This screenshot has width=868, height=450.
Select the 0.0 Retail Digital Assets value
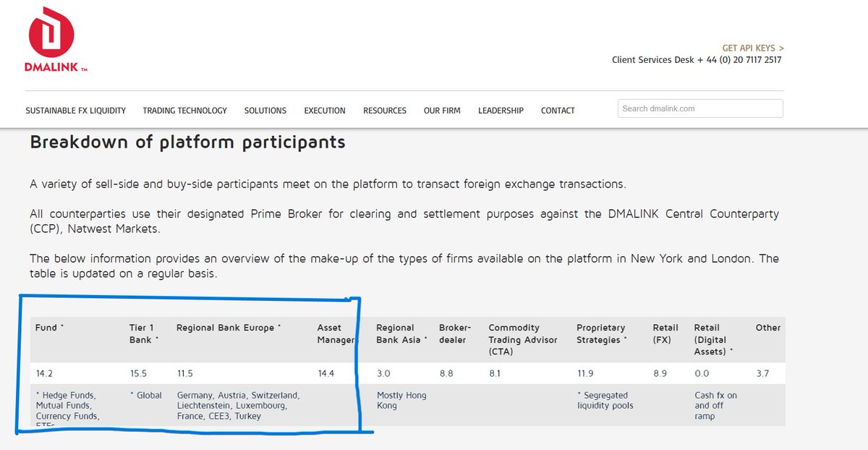[700, 373]
